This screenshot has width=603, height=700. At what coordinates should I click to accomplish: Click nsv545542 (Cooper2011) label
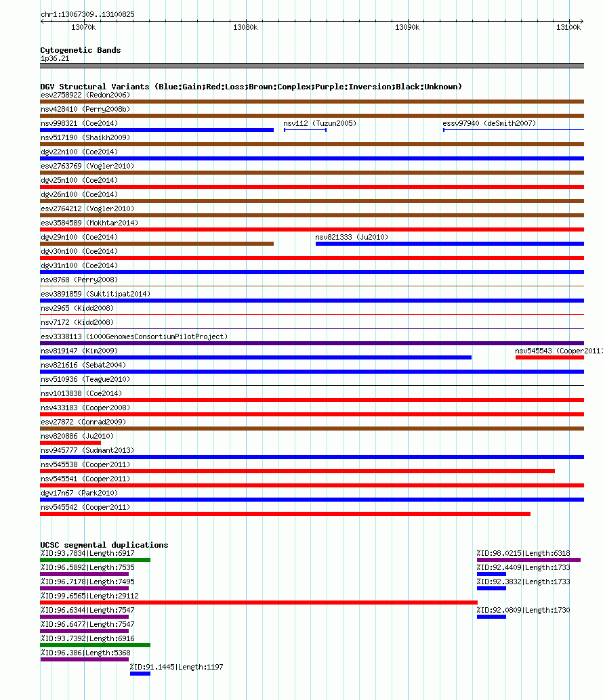tap(85, 508)
